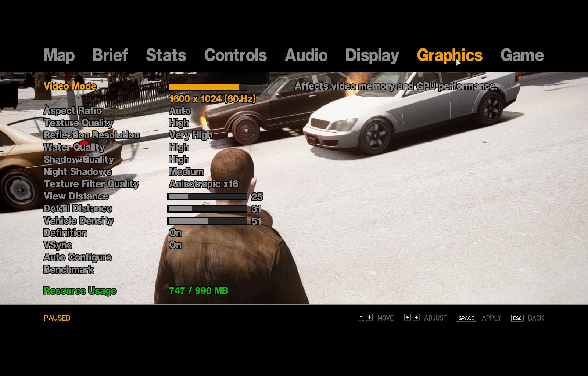Adjust the Vehicle Density slider
Image resolution: width=588 pixels, height=376 pixels.
[x=207, y=221]
